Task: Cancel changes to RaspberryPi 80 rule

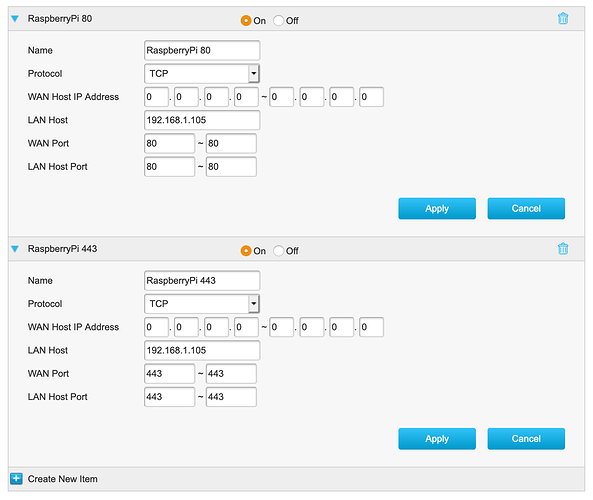Action: click(x=526, y=208)
